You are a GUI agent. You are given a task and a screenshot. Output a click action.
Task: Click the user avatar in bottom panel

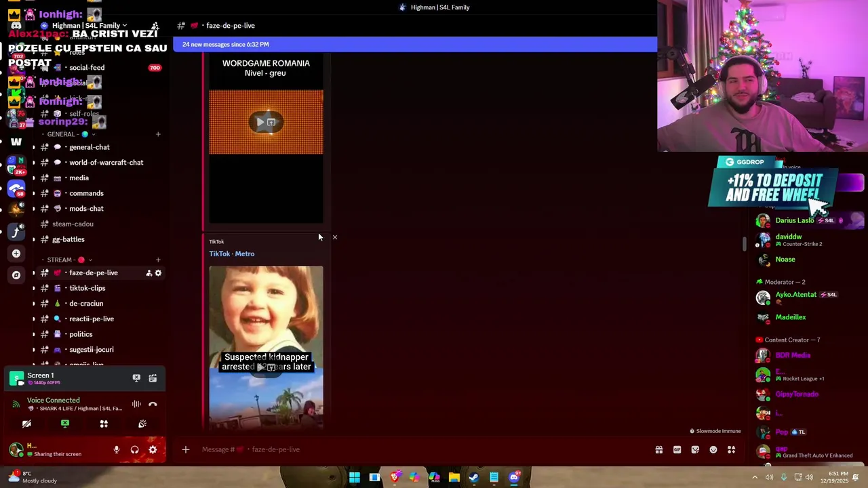(16, 449)
